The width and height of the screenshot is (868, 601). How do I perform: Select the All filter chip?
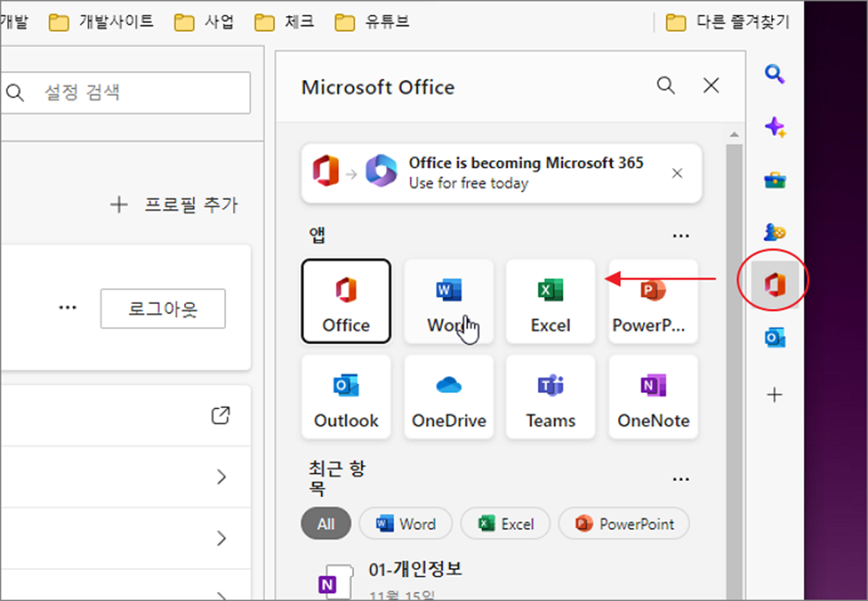(326, 524)
